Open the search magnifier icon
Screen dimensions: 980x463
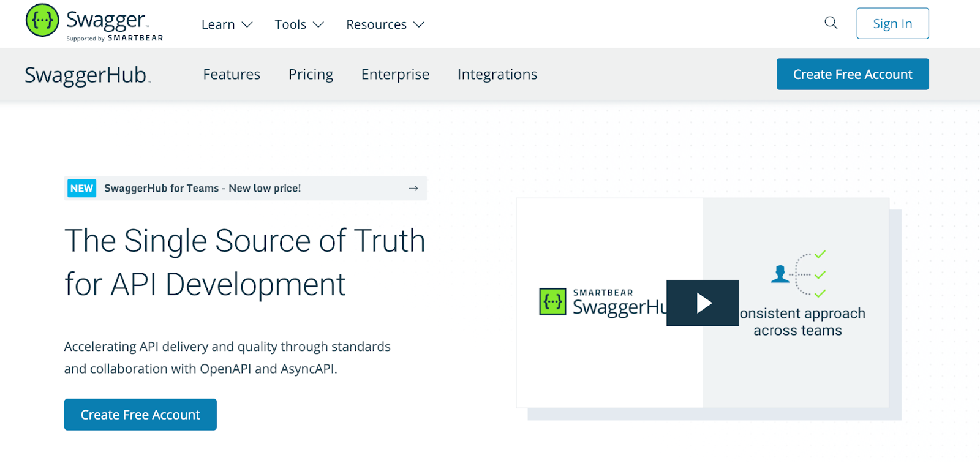[x=831, y=23]
